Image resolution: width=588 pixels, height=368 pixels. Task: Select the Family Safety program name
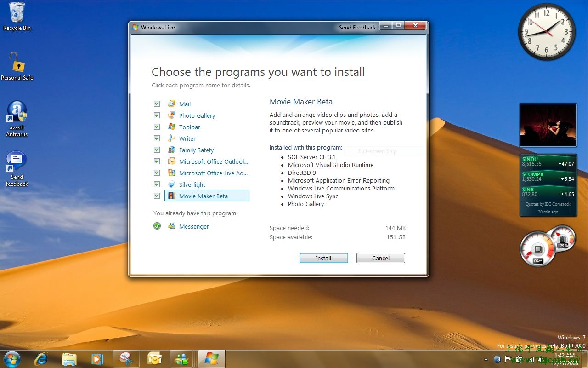196,150
